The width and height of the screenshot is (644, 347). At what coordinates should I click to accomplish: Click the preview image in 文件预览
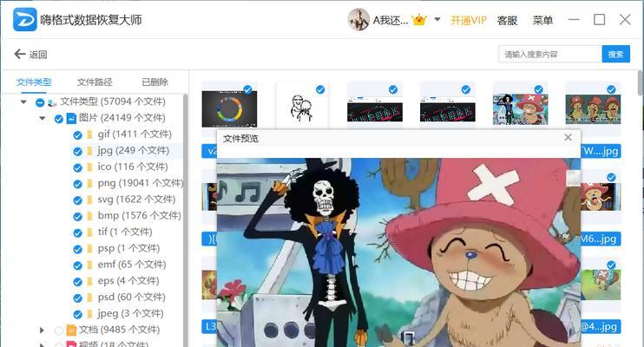398,252
